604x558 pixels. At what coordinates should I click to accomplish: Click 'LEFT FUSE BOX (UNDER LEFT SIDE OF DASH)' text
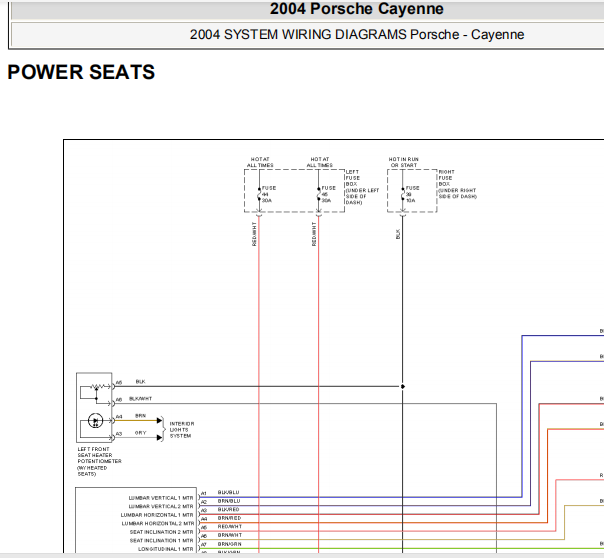coord(362,187)
